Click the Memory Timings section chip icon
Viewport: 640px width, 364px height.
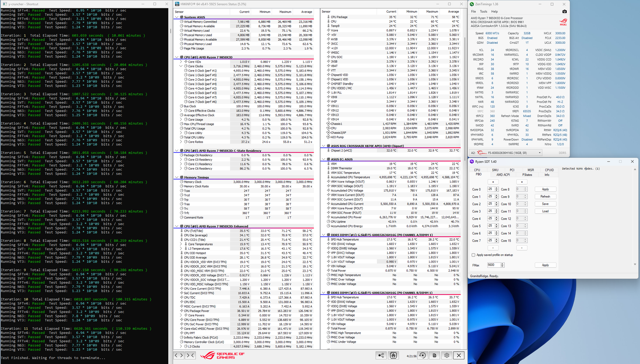(182, 177)
